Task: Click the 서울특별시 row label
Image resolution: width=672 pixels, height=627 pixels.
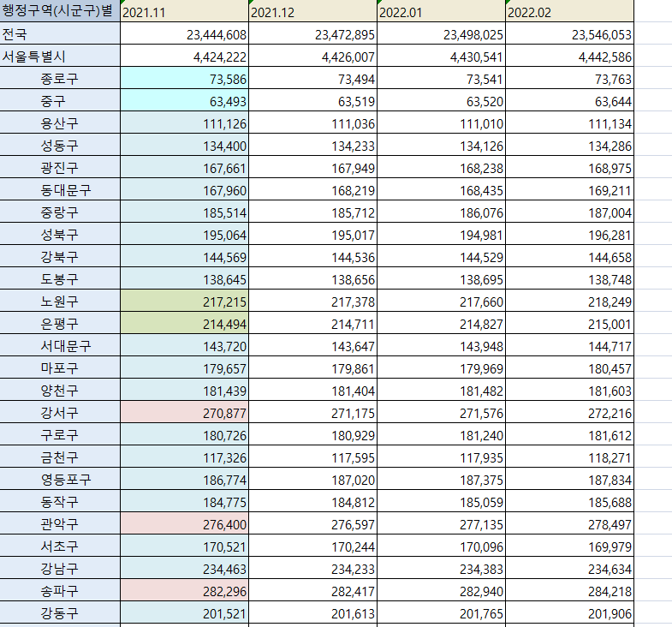Action: click(x=60, y=56)
